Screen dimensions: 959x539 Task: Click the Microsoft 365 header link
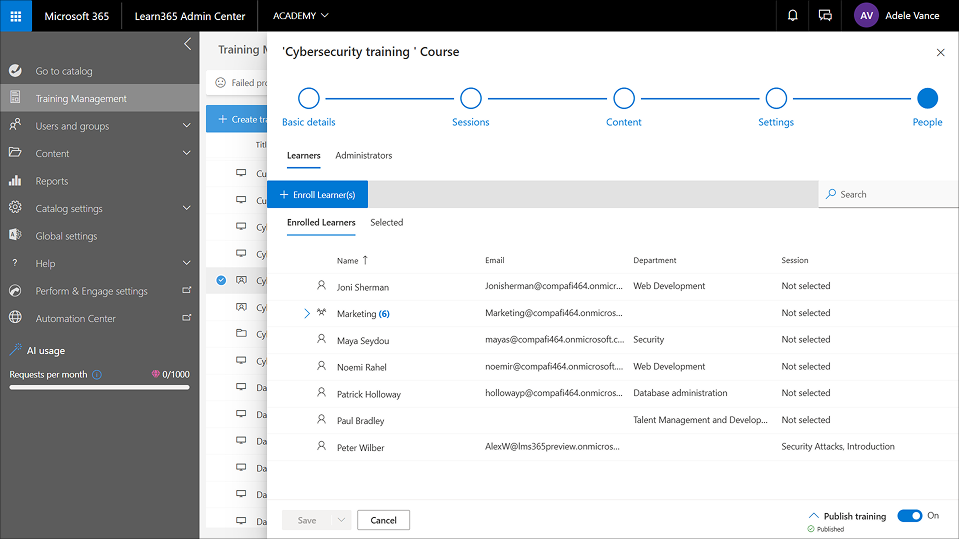(76, 16)
